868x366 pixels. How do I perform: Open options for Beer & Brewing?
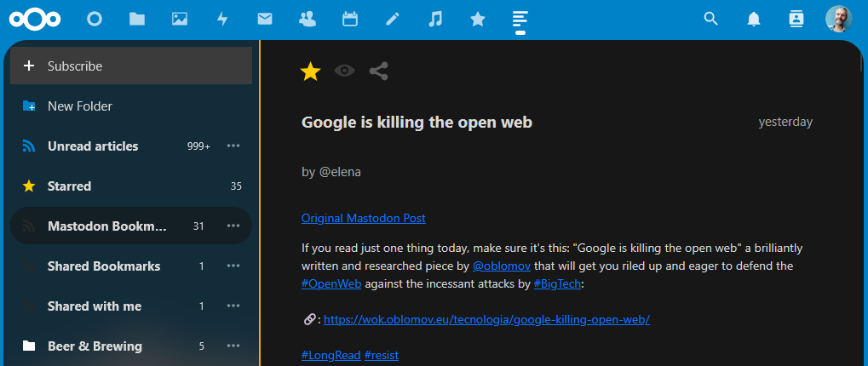pyautogui.click(x=233, y=346)
